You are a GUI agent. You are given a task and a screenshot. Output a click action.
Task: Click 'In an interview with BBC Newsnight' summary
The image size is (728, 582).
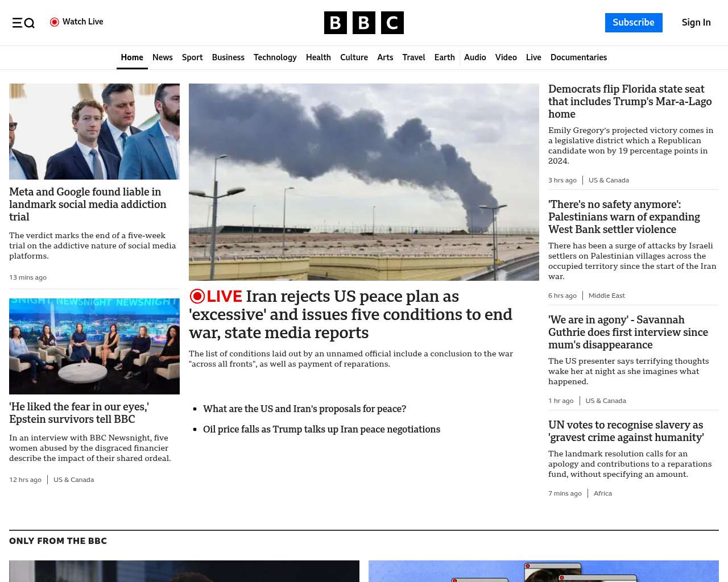(x=90, y=448)
